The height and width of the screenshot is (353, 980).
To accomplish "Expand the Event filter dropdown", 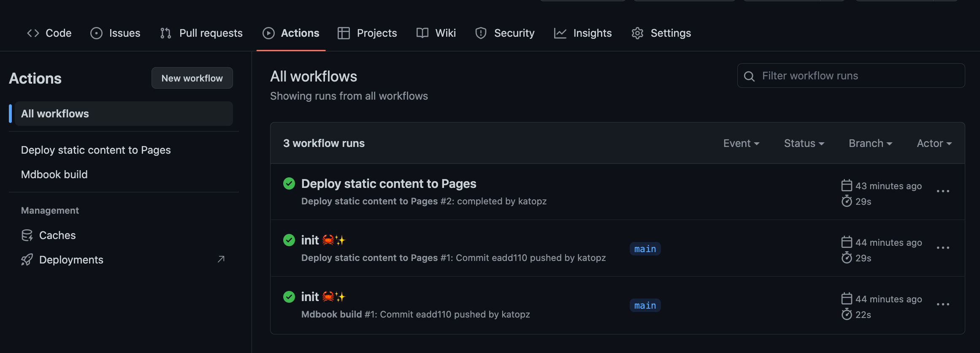I will (741, 144).
